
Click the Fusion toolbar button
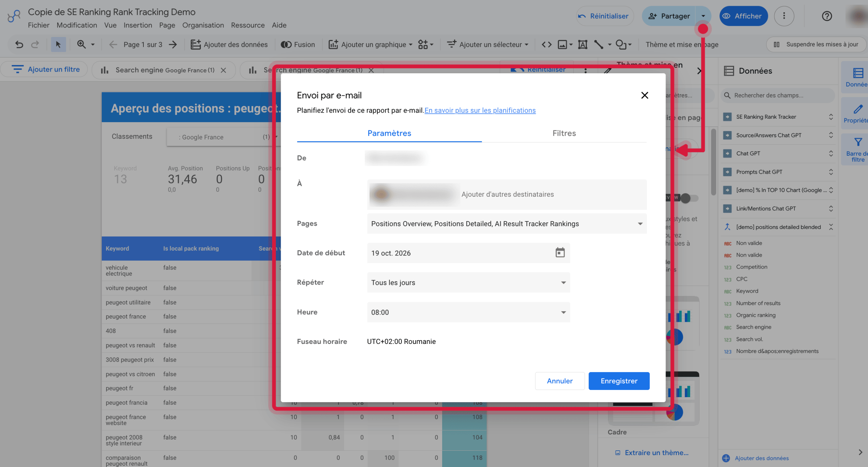pos(298,44)
